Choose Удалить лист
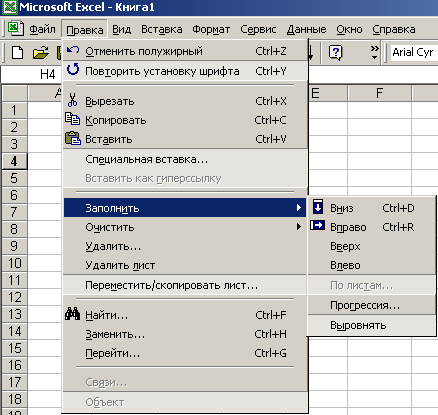 (185, 265)
